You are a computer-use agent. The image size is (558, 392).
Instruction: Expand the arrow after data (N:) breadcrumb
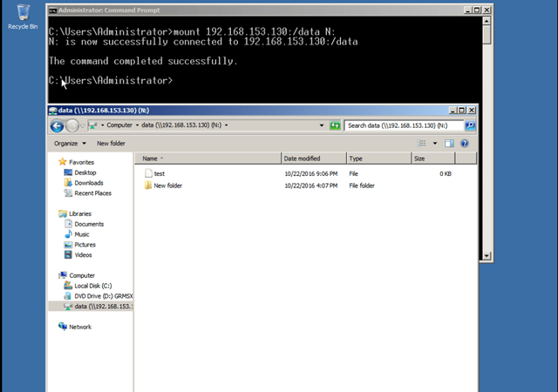[x=227, y=125]
